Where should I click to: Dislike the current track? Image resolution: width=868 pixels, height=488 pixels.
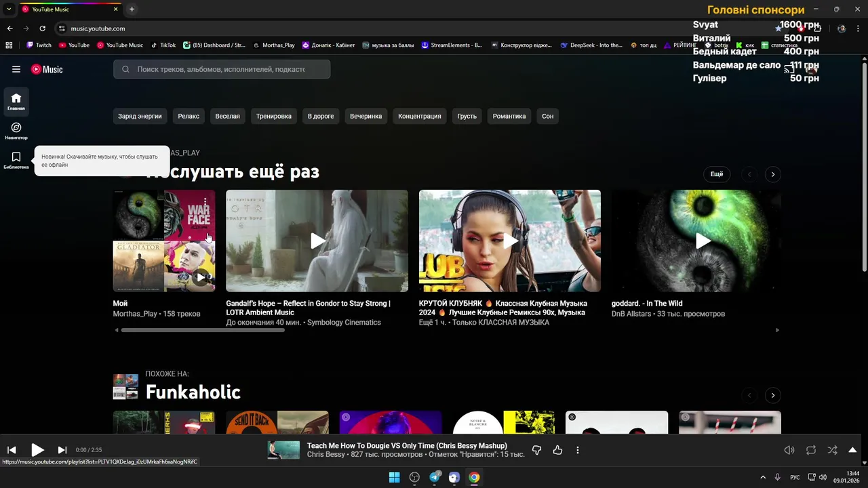[x=536, y=450]
